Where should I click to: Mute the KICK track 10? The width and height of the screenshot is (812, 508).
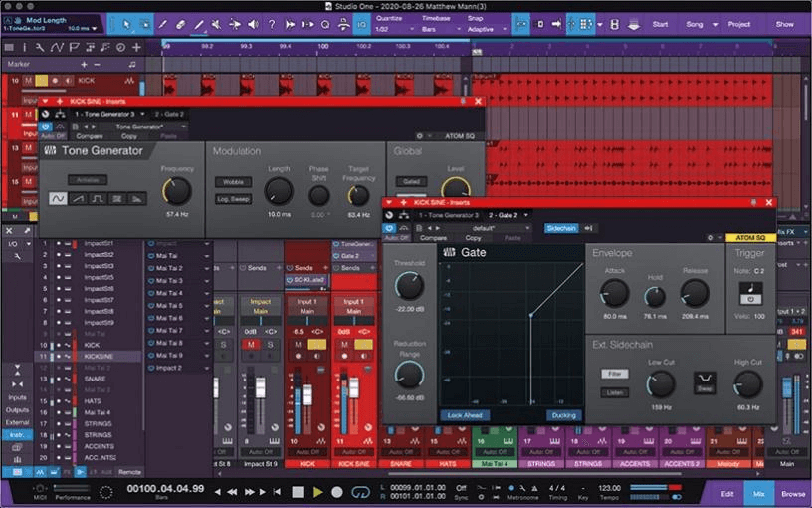point(28,81)
